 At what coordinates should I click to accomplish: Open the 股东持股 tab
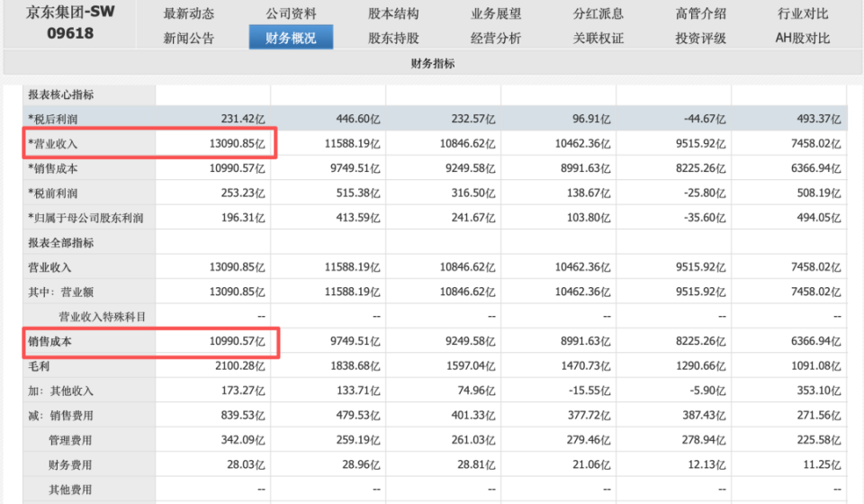click(393, 38)
